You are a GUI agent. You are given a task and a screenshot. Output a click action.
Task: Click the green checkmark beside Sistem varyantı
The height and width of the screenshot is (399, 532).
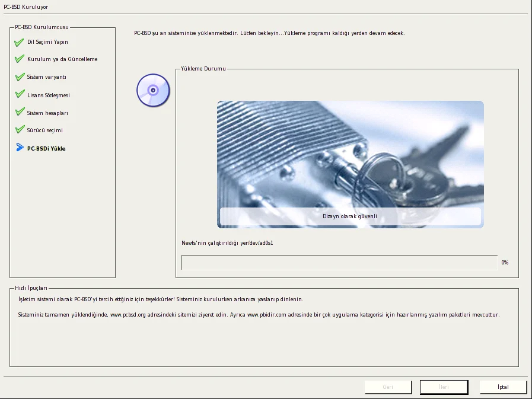click(x=20, y=77)
